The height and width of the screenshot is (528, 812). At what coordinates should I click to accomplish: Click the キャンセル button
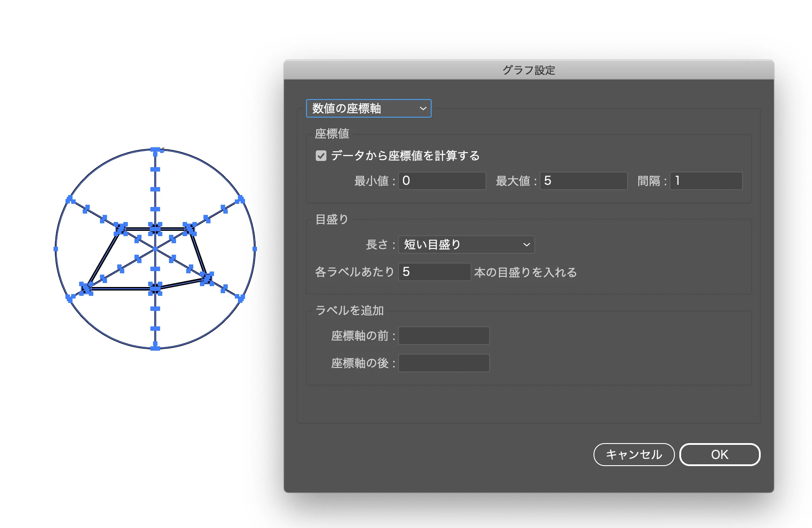[634, 455]
